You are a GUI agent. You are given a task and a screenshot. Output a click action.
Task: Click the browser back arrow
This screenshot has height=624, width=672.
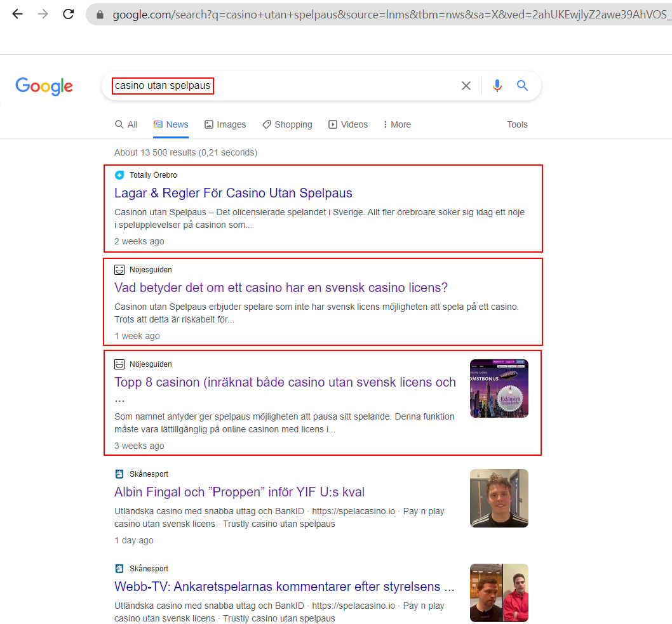(17, 14)
